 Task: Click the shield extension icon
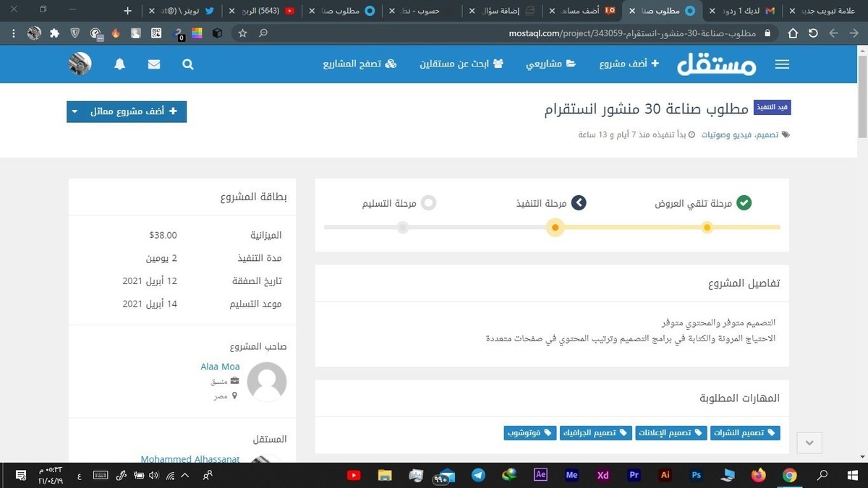tap(75, 33)
